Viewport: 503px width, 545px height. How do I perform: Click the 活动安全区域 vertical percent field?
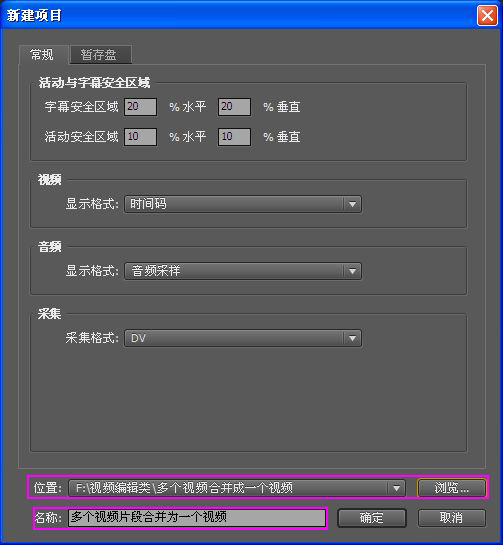(x=234, y=137)
